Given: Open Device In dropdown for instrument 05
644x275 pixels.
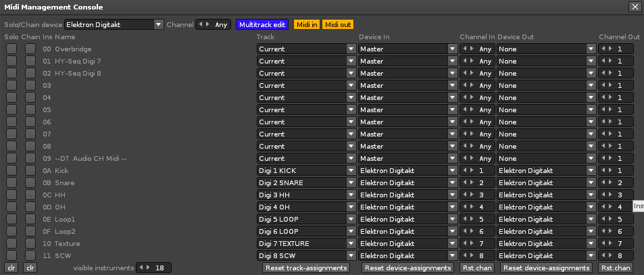Looking at the screenshot, I should (x=407, y=109).
